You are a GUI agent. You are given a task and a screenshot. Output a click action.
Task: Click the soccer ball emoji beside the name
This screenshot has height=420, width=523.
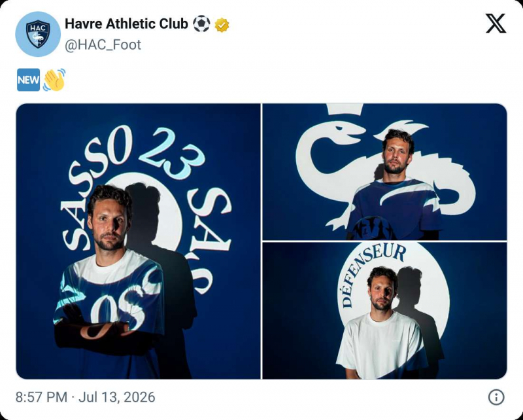[201, 24]
